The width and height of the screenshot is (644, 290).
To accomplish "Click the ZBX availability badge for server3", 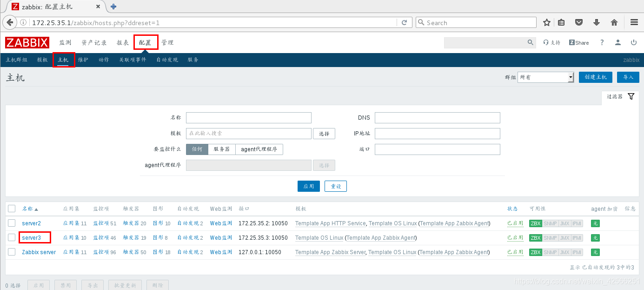I will point(536,238).
